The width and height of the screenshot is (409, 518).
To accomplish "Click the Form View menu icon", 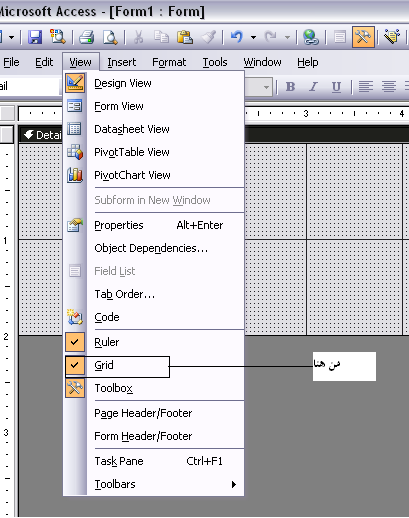I will tap(74, 106).
